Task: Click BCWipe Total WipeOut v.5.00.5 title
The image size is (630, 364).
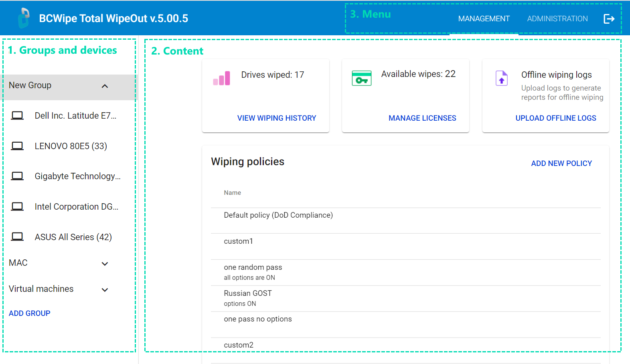Action: click(113, 18)
